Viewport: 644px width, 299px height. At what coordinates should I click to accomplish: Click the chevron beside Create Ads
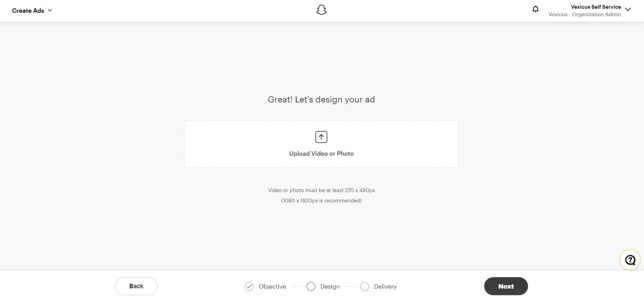pos(50,10)
